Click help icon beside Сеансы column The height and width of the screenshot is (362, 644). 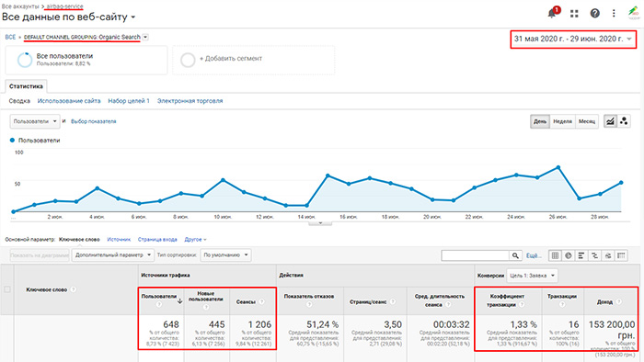click(261, 301)
